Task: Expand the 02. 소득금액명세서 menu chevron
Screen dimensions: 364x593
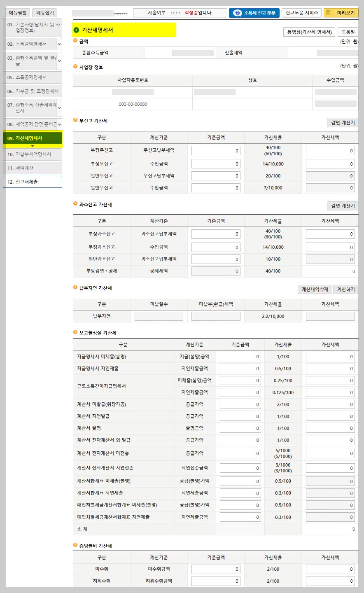Action: coord(59,44)
